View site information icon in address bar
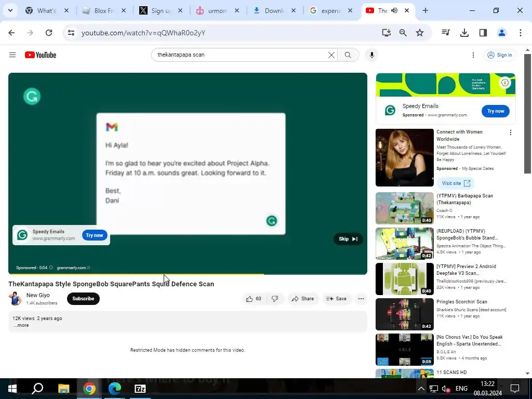Viewport: 532px width, 399px height. click(71, 33)
